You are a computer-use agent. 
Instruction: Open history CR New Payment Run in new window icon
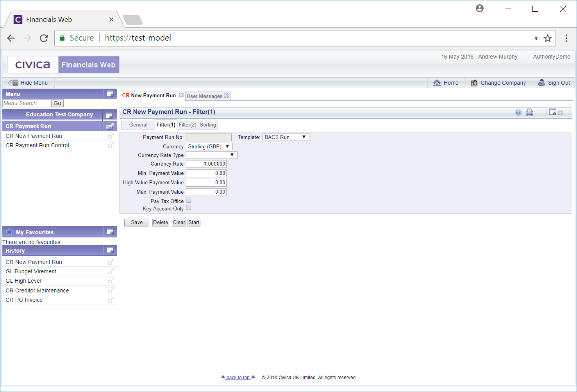(111, 262)
